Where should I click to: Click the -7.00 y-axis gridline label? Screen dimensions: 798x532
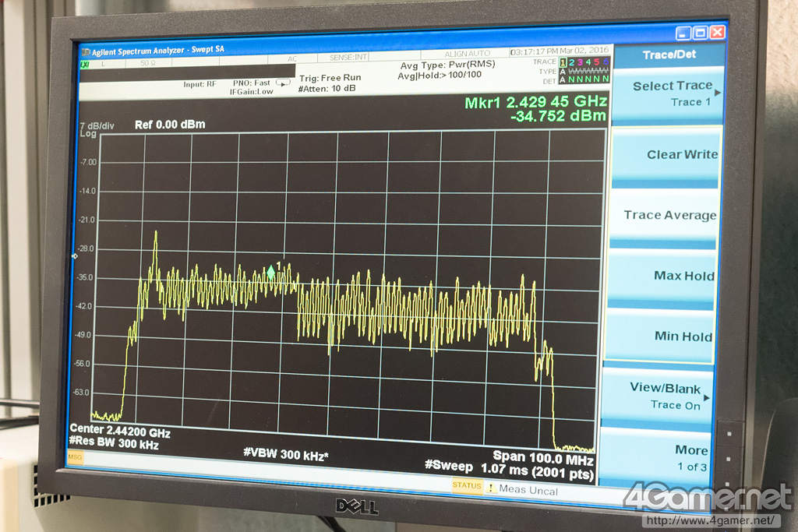tap(88, 162)
